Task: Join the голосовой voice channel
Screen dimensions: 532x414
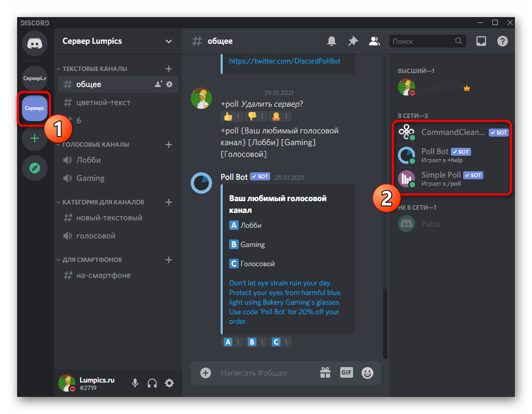Action: click(118, 236)
